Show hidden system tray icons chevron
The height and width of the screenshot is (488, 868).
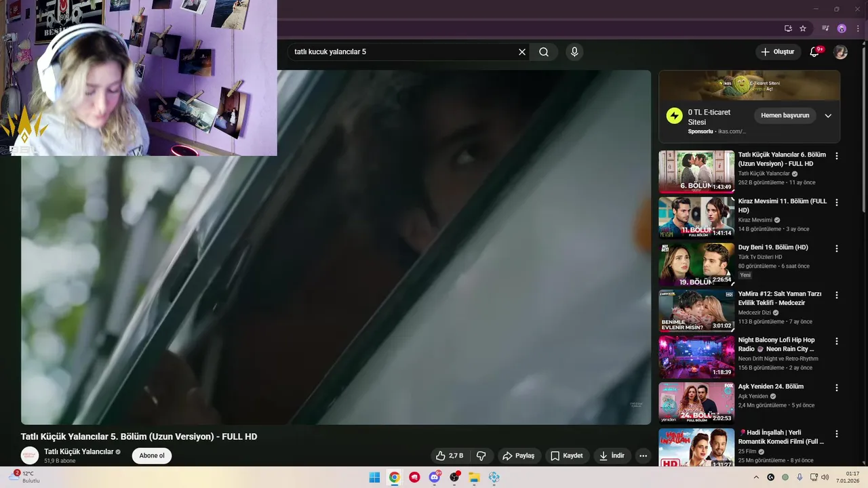click(x=757, y=477)
